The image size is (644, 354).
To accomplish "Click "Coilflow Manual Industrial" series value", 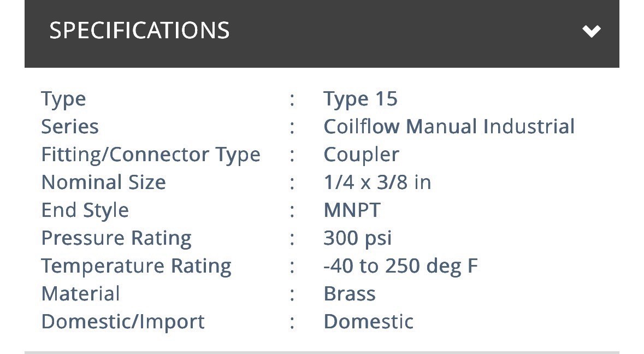I will 449,127.
